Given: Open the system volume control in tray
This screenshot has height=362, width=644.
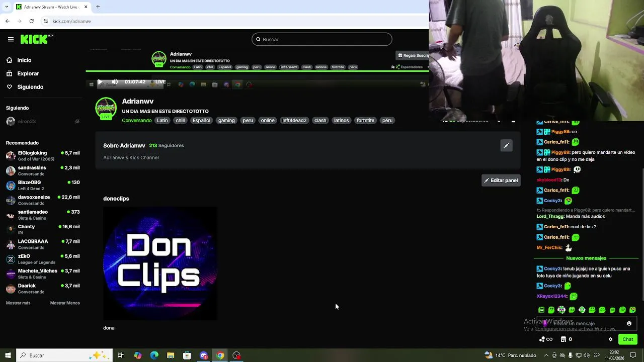Looking at the screenshot, I should click(587, 355).
